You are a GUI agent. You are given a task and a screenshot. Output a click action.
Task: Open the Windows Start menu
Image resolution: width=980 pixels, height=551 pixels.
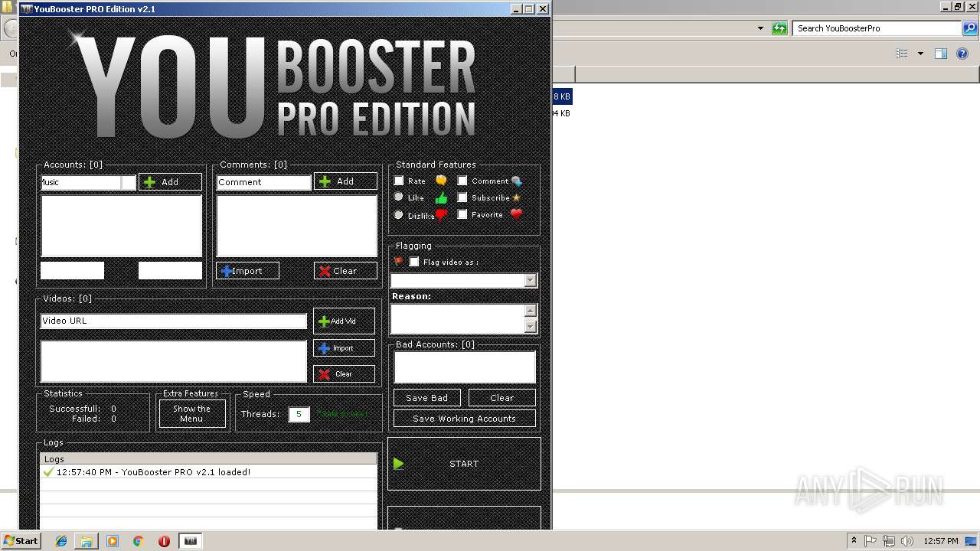click(x=21, y=541)
